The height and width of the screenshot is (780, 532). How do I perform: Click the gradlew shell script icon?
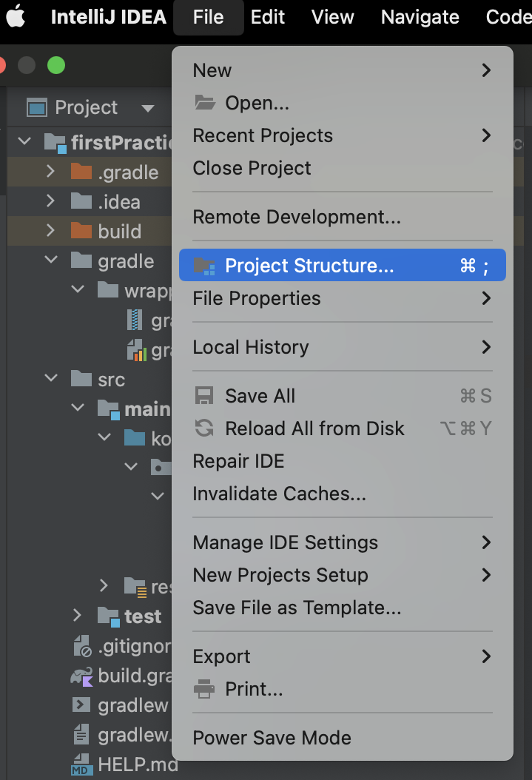[81, 705]
